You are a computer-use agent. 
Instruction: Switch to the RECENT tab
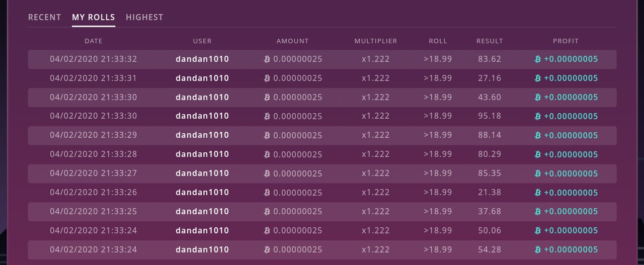tap(44, 17)
